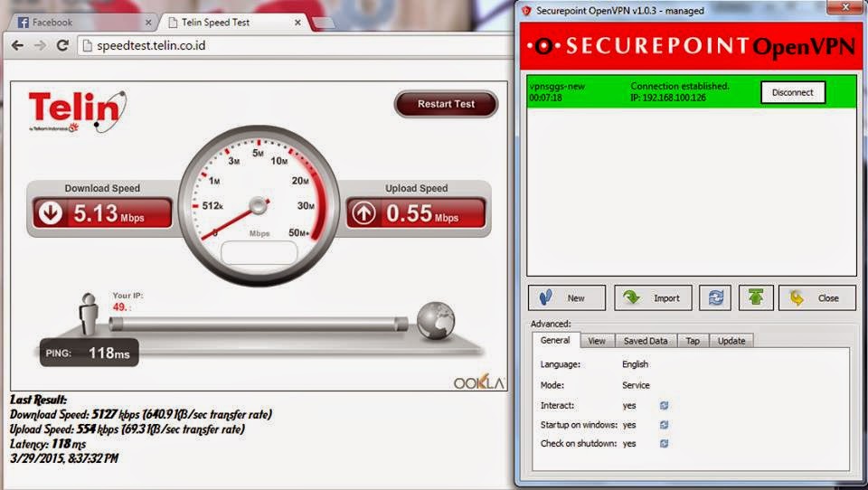Click the Connection established status text
868x490 pixels.
(680, 87)
